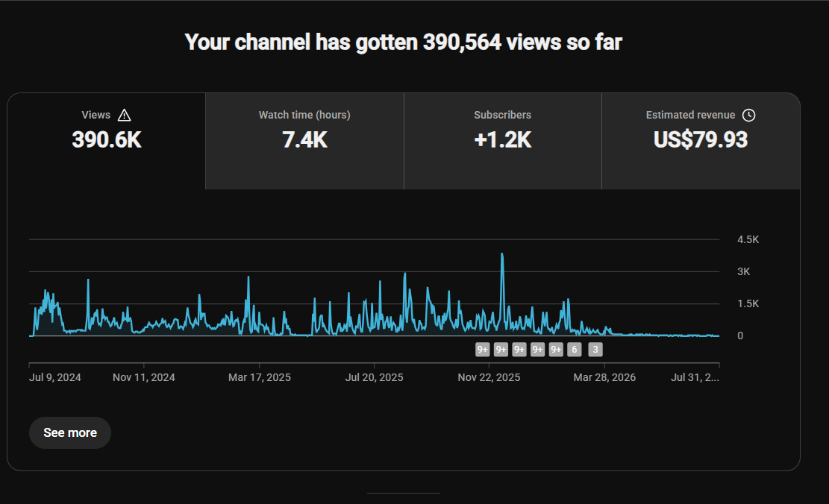Select the middle 9+ video marker of five
829x504 pixels.
click(519, 349)
